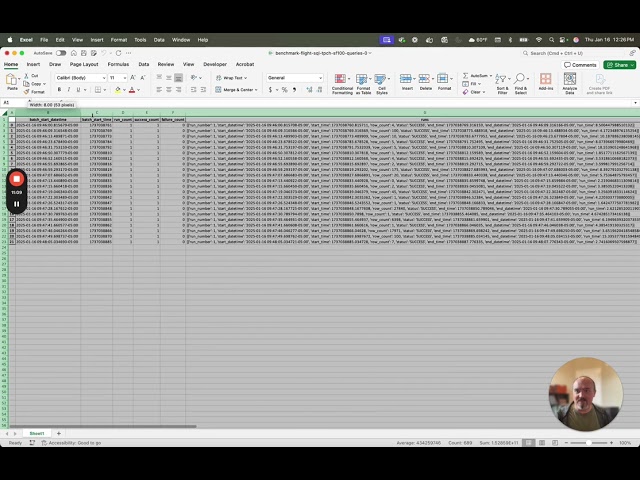The height and width of the screenshot is (480, 640).
Task: Switch to the Developer tab
Action: (x=215, y=64)
